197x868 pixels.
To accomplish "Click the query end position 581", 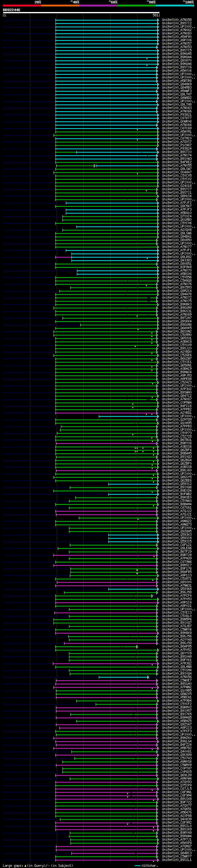I will [x=155, y=15].
